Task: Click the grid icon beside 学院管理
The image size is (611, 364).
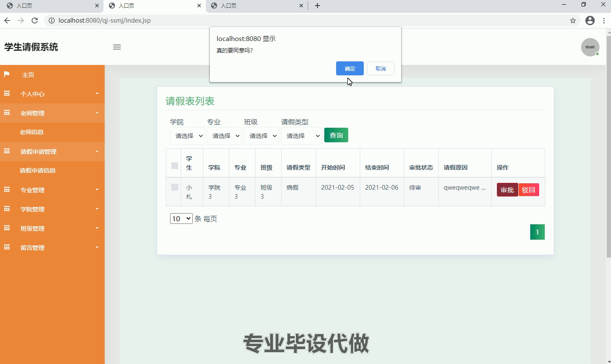Action: tap(7, 209)
